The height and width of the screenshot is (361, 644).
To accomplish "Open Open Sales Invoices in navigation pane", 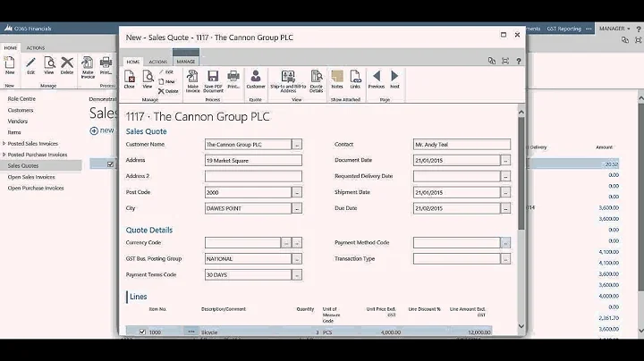I will point(31,177).
